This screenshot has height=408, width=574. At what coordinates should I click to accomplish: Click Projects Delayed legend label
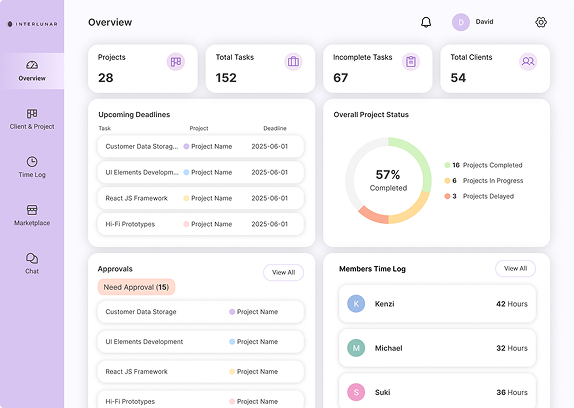(x=488, y=196)
